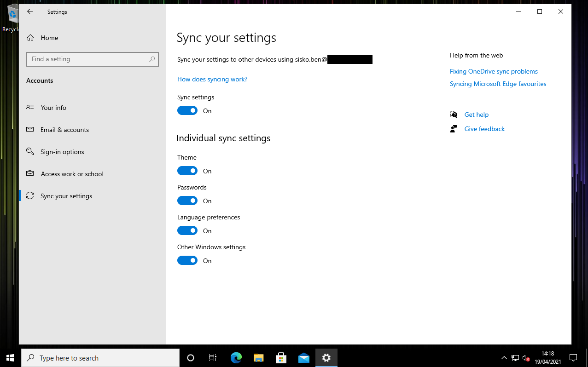Go to Settings Home
588x367 pixels.
click(93, 38)
